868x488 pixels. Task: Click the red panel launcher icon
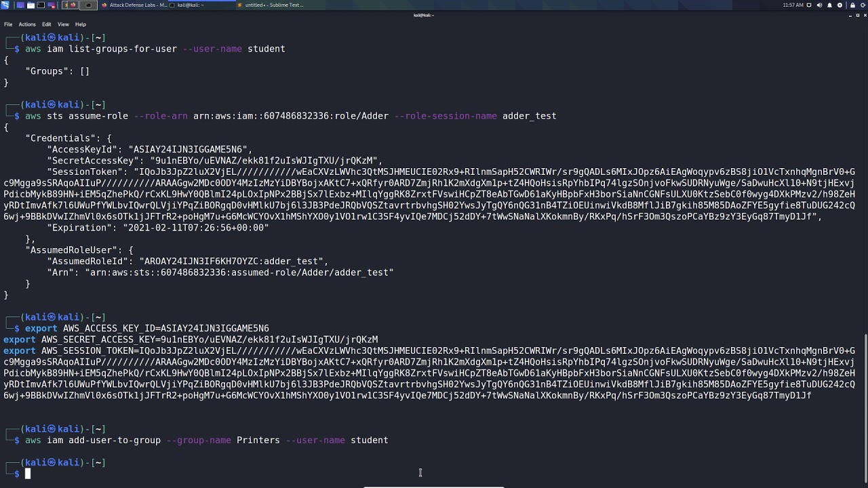point(52,5)
